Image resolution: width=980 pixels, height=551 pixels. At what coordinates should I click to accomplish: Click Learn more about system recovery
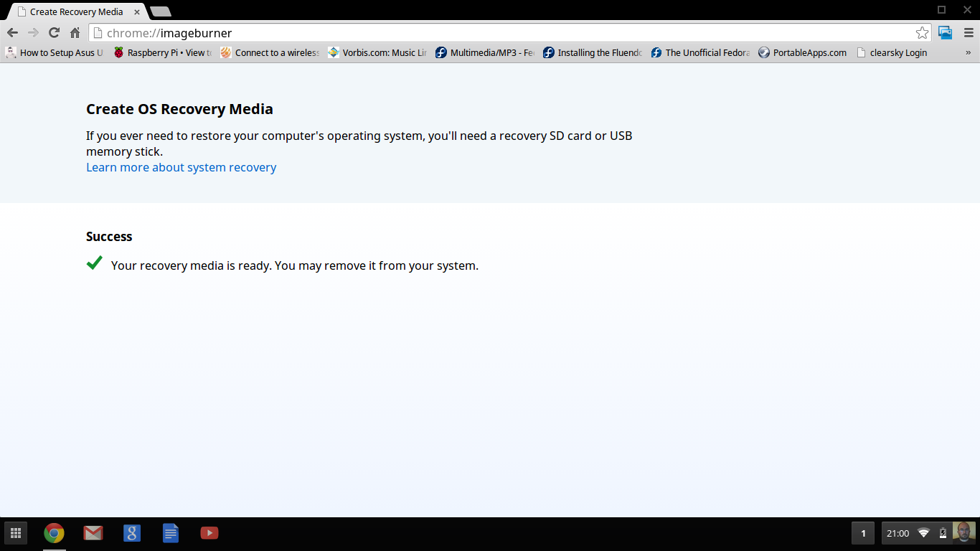(x=181, y=167)
